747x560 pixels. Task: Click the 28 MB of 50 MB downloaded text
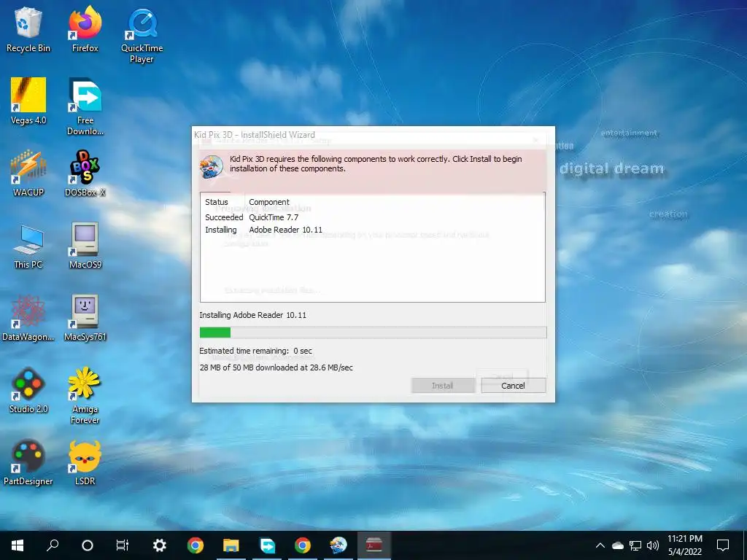tap(276, 367)
